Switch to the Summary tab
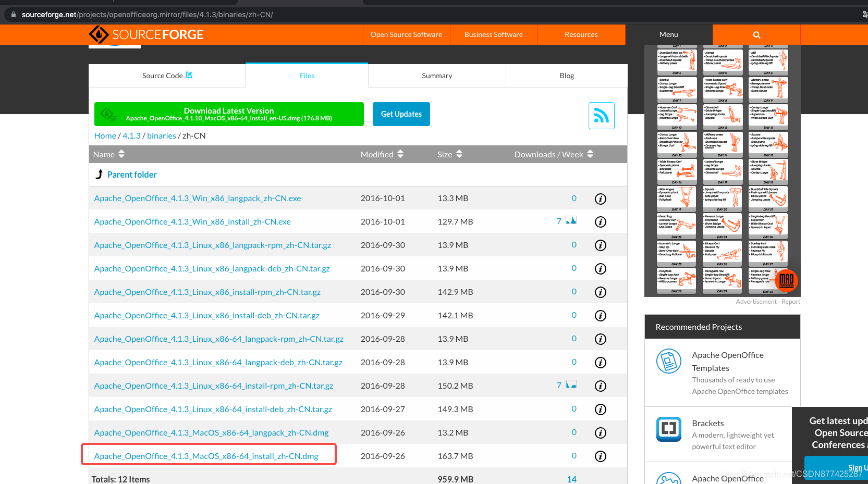Image resolution: width=868 pixels, height=484 pixels. [x=437, y=76]
